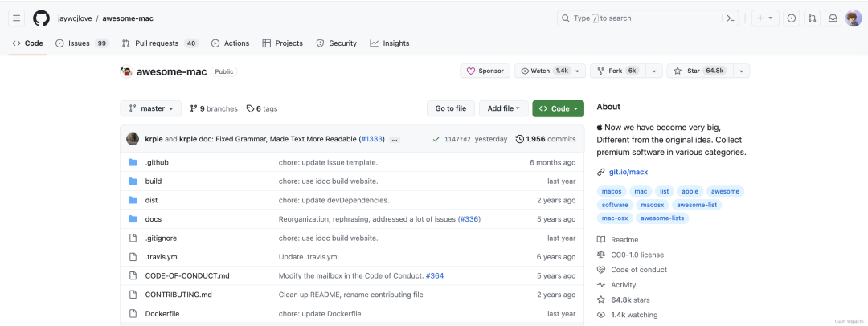Switch to the Insights tab

click(x=390, y=43)
